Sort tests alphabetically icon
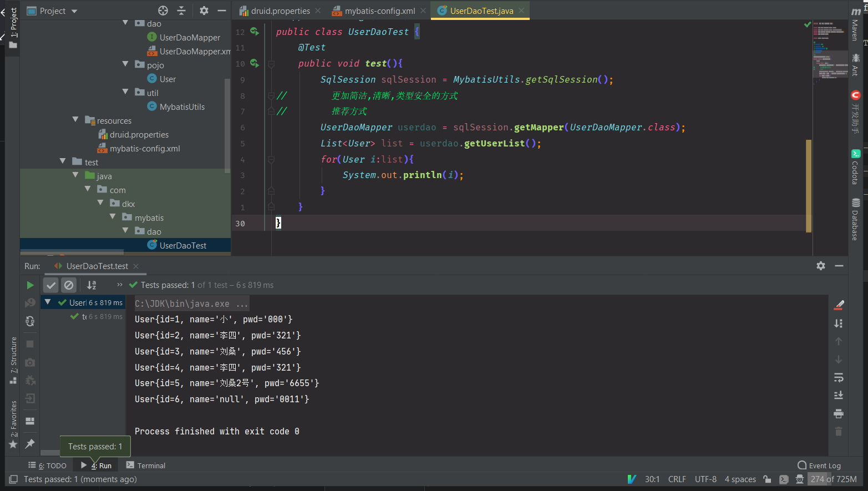Image resolution: width=868 pixels, height=491 pixels. (92, 285)
